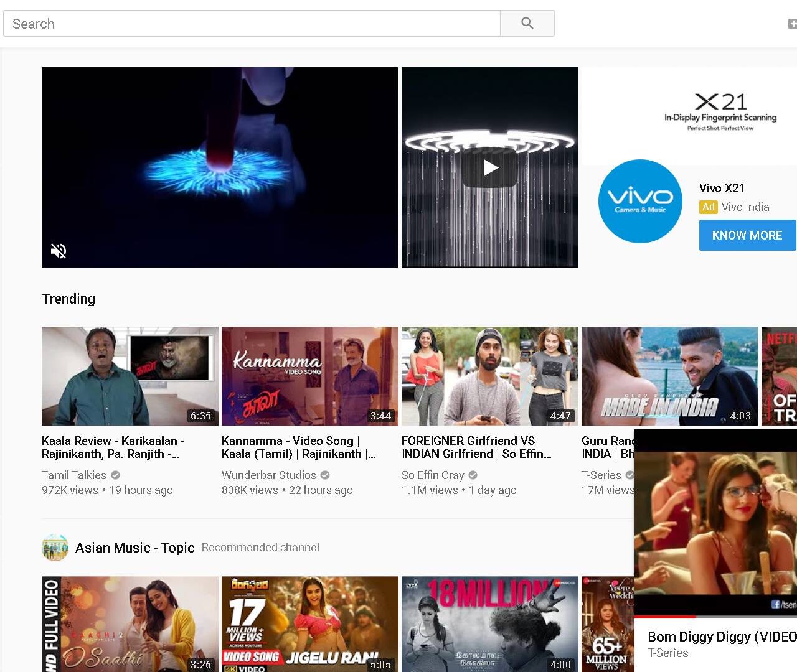Click Recommended channel label
Screen dimensions: 797x672
point(260,548)
